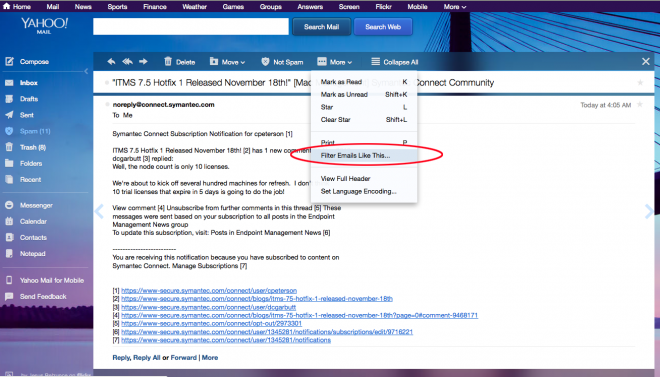Choose Mark as Unread from menu
Screen dimensions: 660x377
(364, 94)
